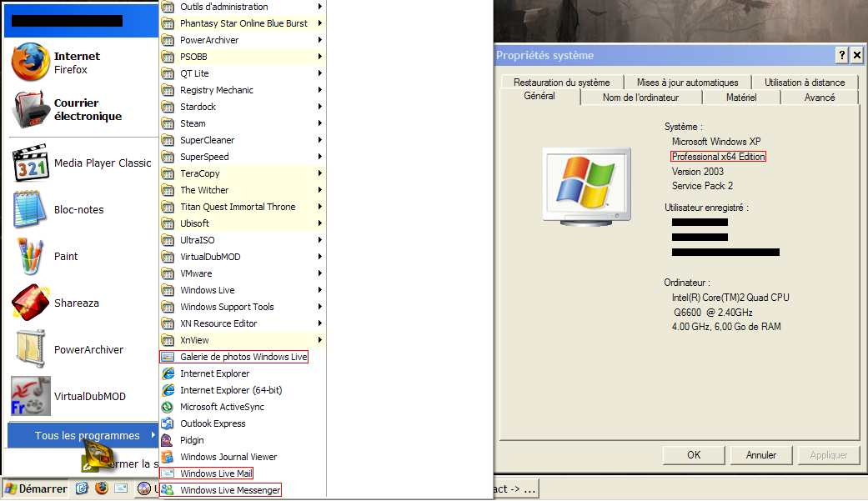
Task: Open Courrier électronique in the Start menu
Action: (83, 109)
